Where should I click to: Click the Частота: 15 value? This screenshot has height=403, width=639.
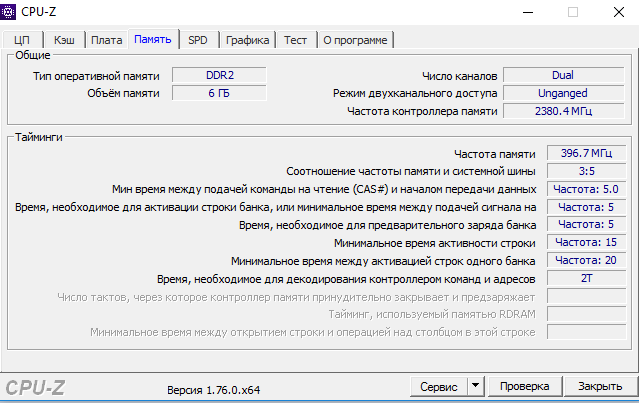586,242
